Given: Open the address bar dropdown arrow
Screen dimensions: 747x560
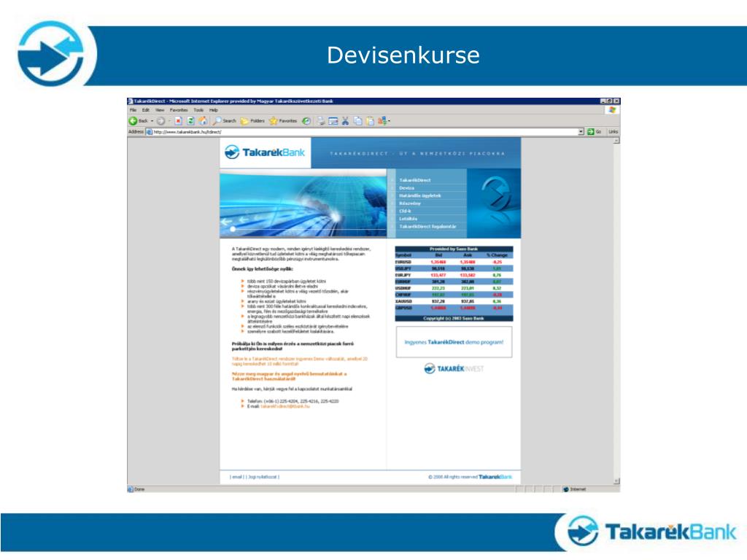Looking at the screenshot, I should point(581,131).
